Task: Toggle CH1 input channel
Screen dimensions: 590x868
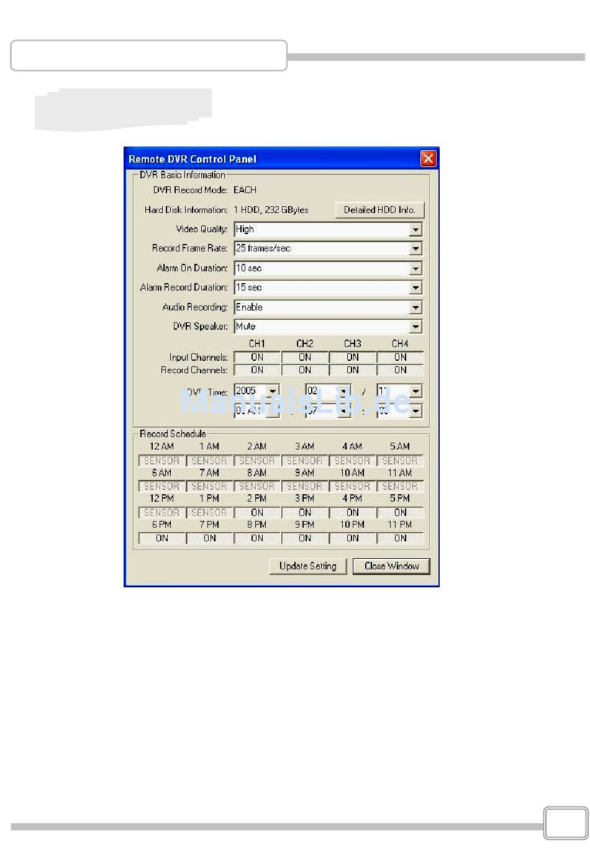Action: point(257,357)
